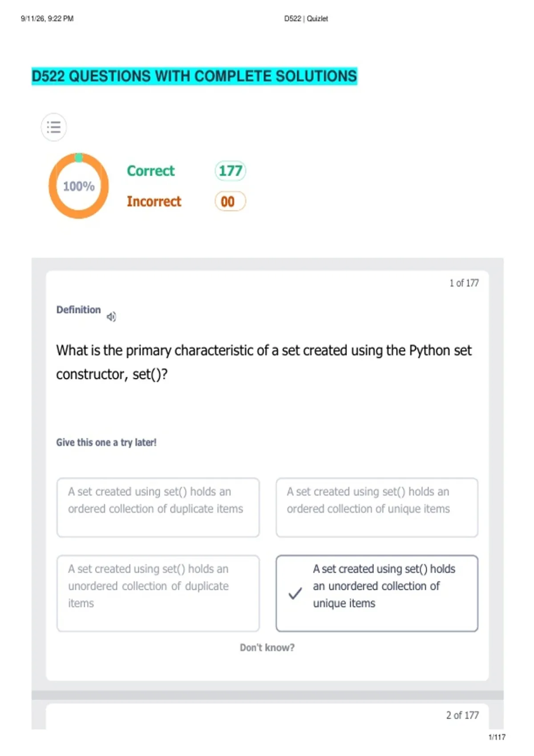
Task: Click the set() question text
Action: point(264,362)
